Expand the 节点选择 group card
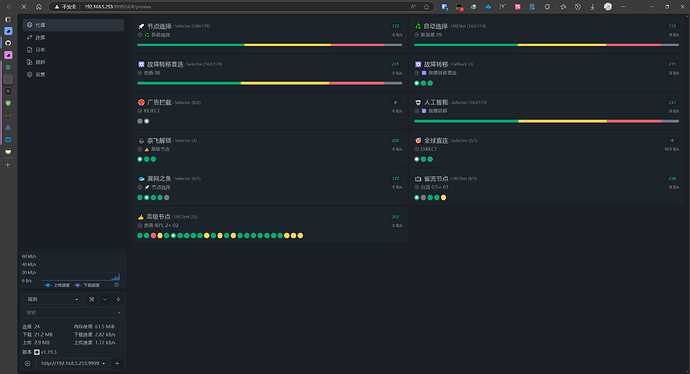Screen dimensions: 690x374 [x=269, y=34]
